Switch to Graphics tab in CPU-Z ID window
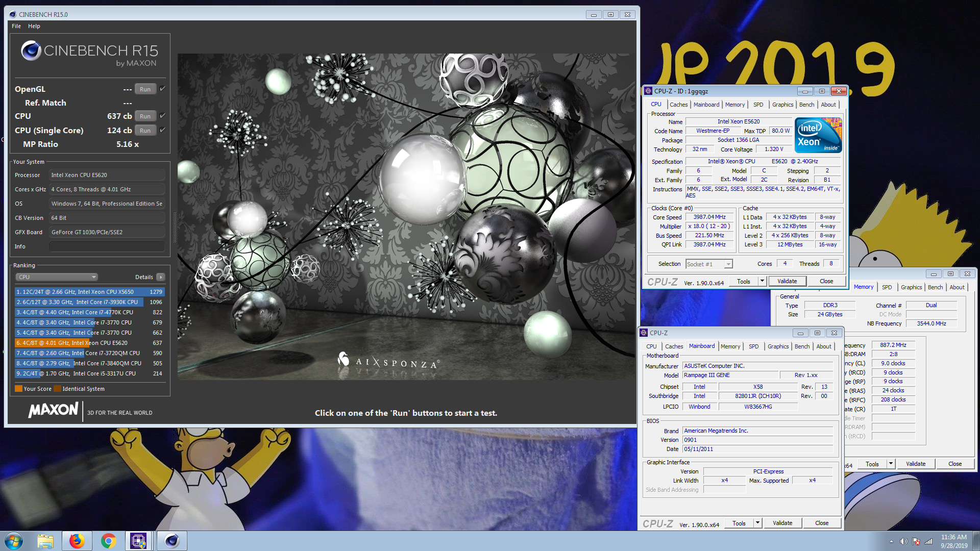Image resolution: width=980 pixels, height=551 pixels. click(x=782, y=105)
